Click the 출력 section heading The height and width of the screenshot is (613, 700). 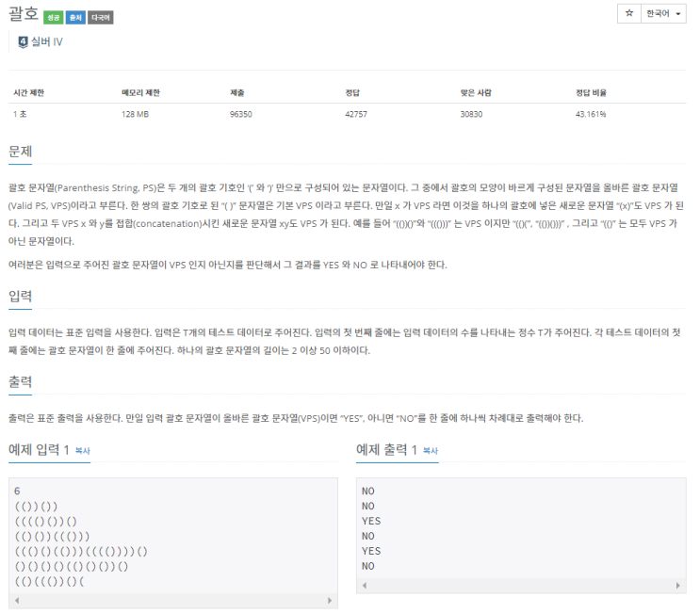20,382
